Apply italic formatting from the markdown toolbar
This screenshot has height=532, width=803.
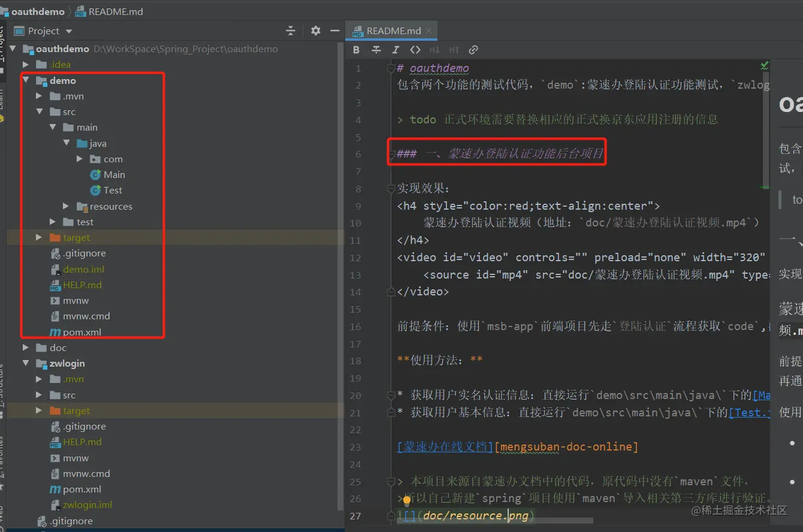(396, 50)
